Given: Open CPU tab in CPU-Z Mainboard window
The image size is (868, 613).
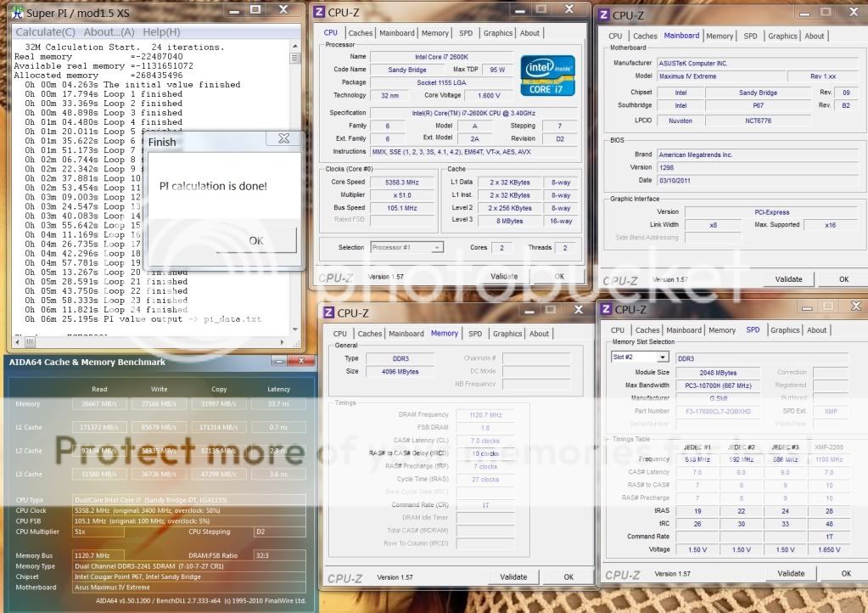Looking at the screenshot, I should [615, 36].
